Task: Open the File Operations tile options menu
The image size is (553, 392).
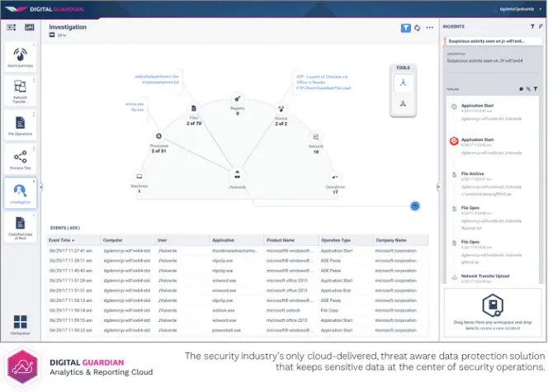Action: tap(34, 114)
